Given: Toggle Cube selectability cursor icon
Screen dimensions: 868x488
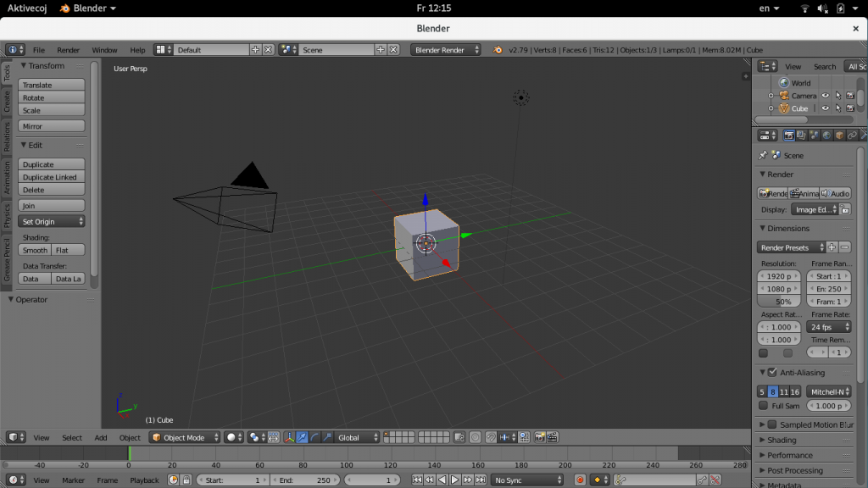Looking at the screenshot, I should (838, 108).
